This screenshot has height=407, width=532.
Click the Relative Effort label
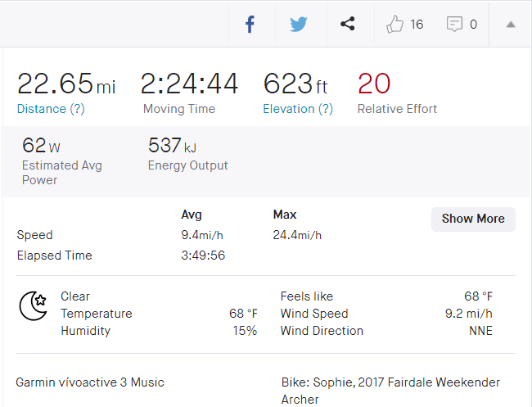(x=397, y=109)
